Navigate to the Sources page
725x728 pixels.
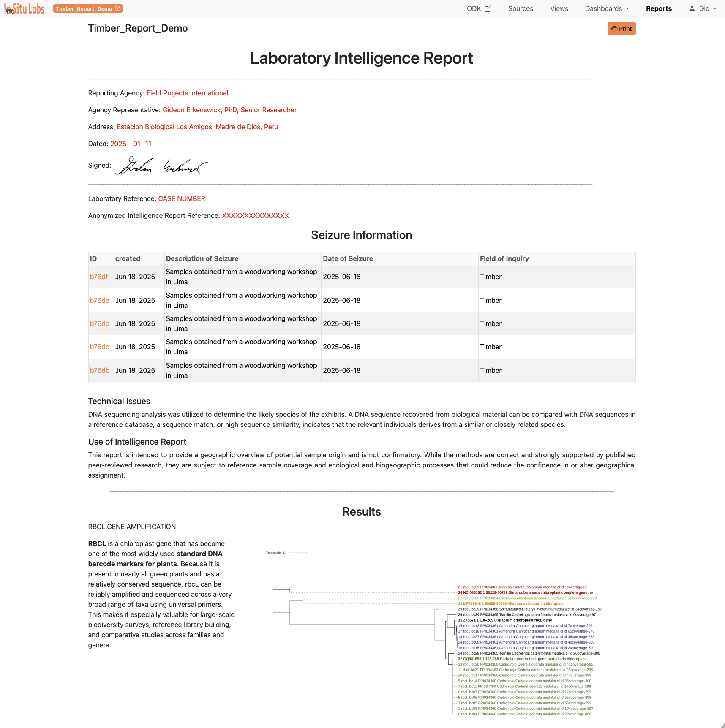[521, 8]
